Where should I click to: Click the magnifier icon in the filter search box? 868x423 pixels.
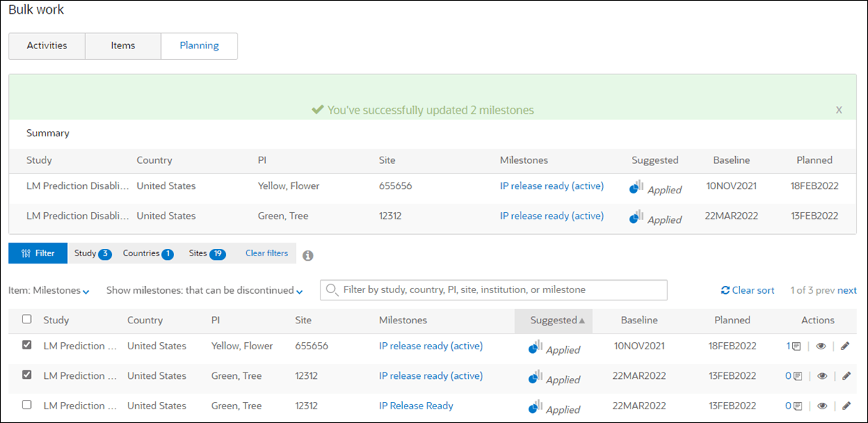[331, 290]
